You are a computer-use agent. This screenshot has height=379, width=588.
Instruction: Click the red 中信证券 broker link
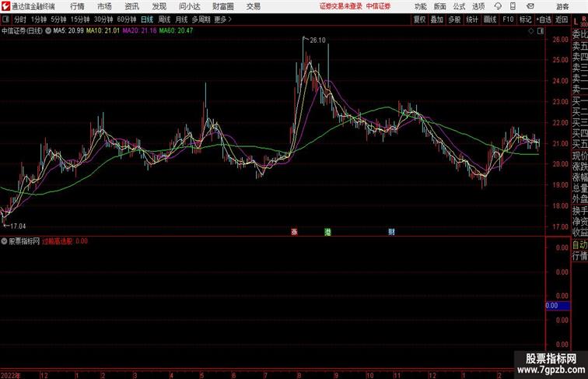[x=378, y=6]
